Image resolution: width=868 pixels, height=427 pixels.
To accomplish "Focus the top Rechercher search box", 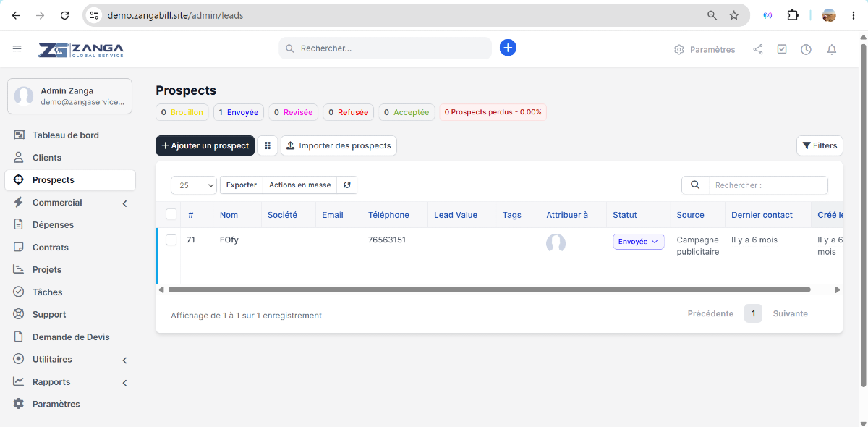I will point(385,48).
